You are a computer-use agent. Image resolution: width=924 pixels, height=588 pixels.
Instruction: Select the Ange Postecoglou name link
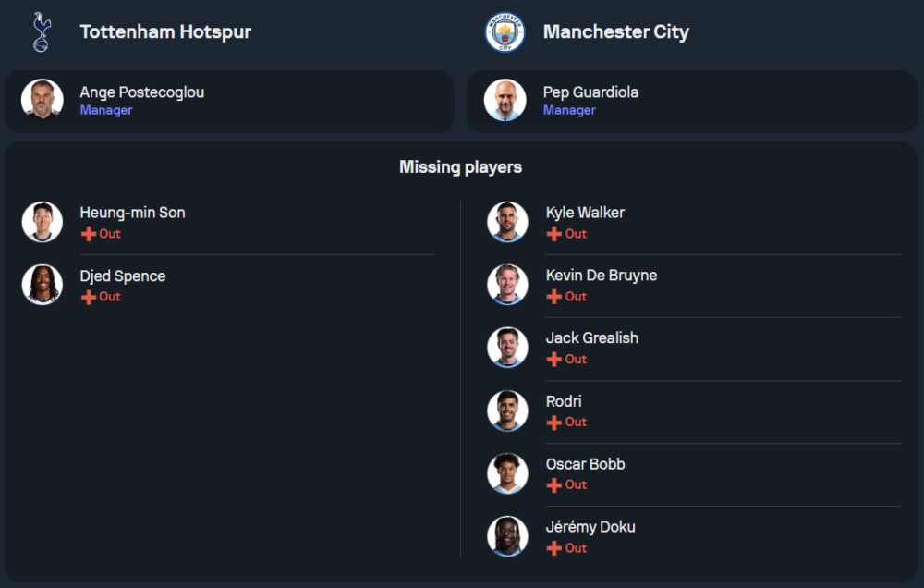coord(142,92)
